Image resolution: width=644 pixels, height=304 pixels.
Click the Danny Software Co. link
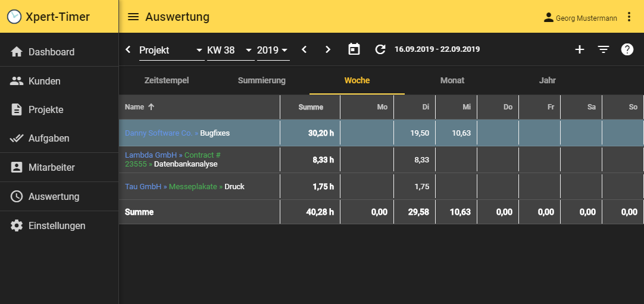158,133
